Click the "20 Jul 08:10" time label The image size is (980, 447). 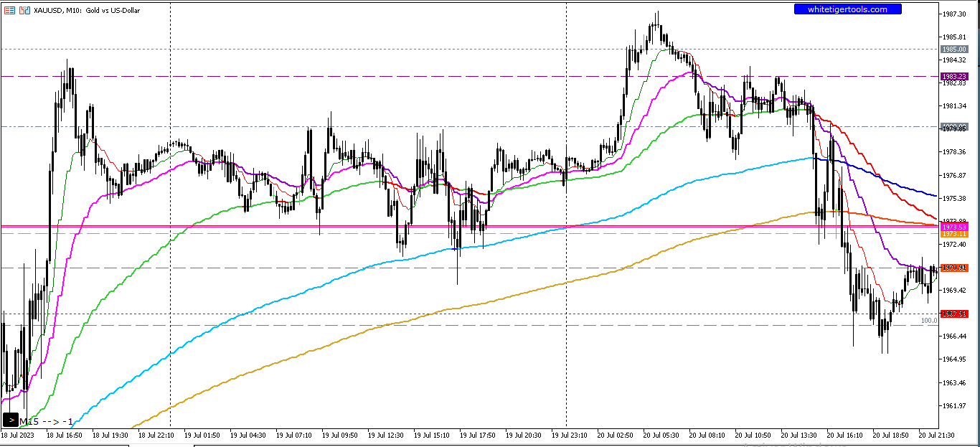tap(707, 435)
